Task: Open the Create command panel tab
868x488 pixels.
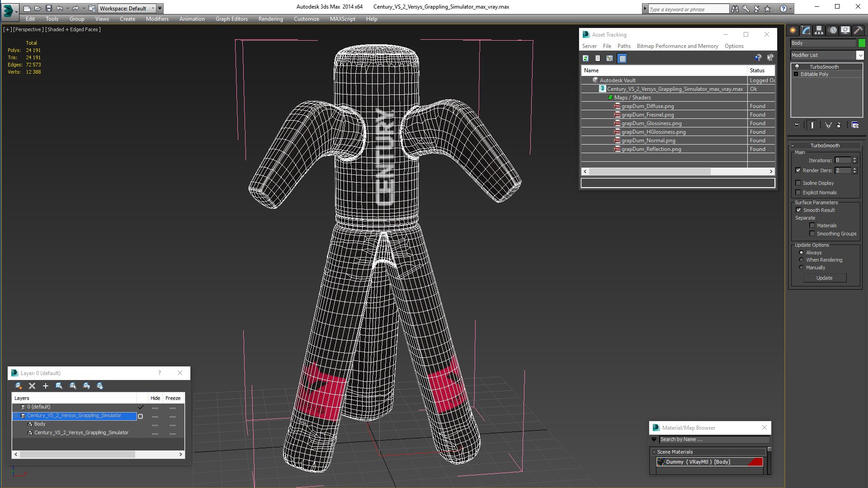Action: click(x=793, y=30)
